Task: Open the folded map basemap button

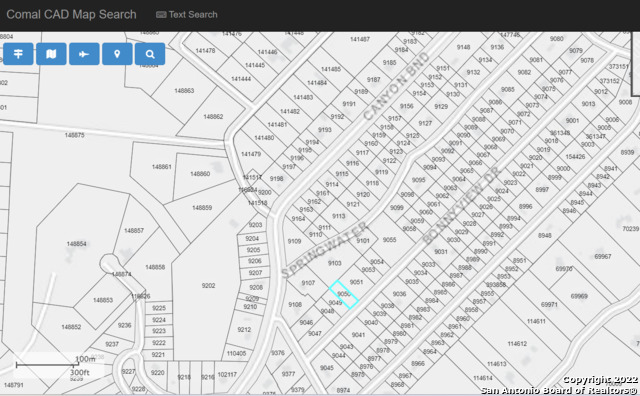Action: coord(51,54)
